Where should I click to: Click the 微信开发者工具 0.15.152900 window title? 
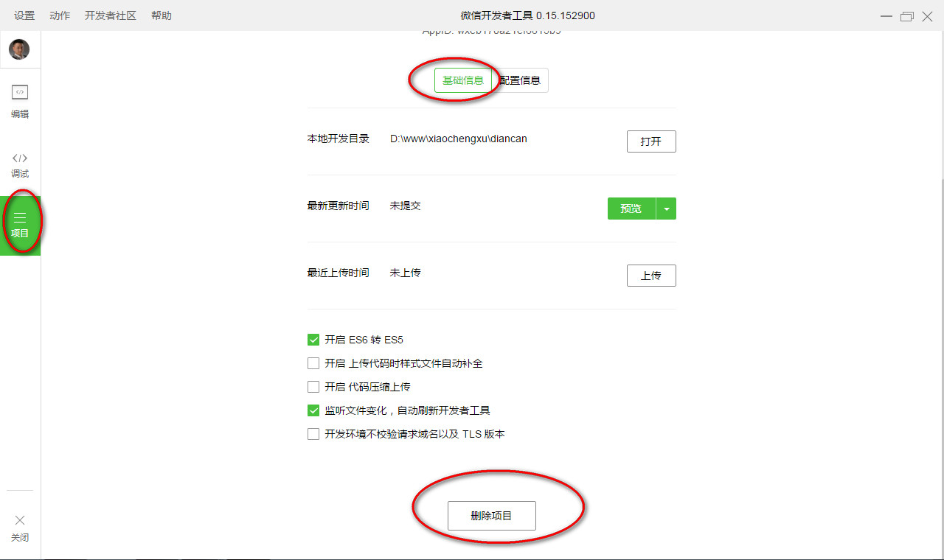528,15
